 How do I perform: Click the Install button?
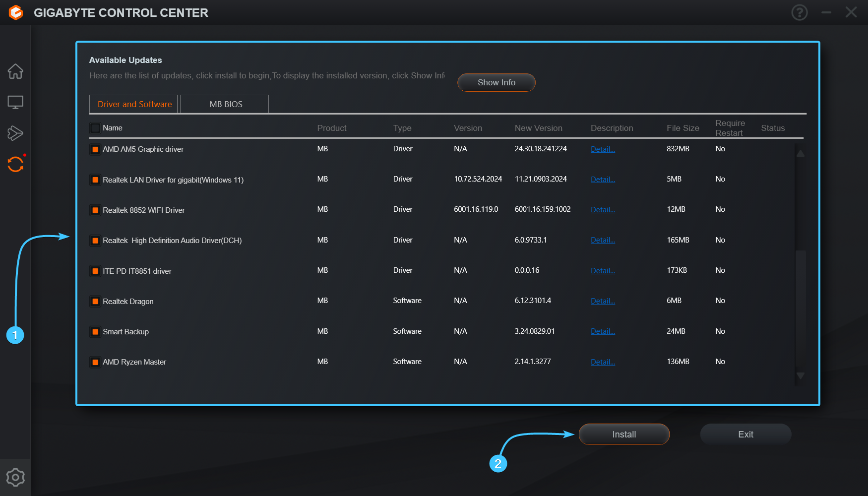tap(623, 434)
